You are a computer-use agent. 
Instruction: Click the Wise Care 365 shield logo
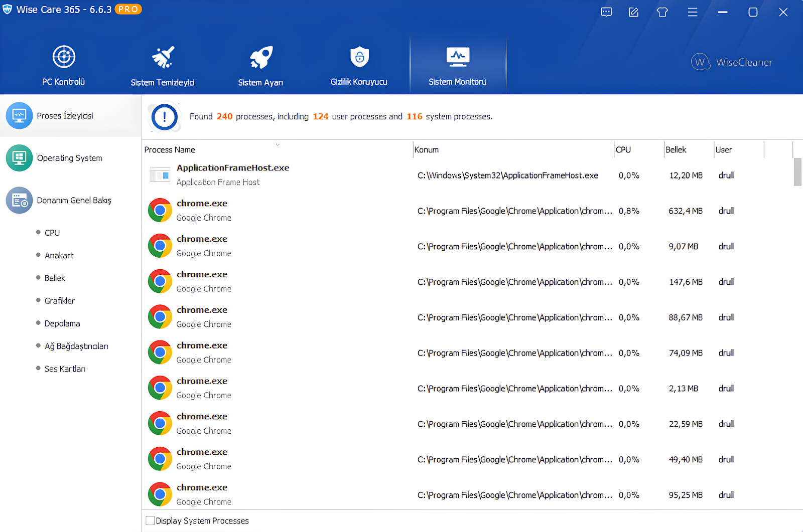point(7,10)
